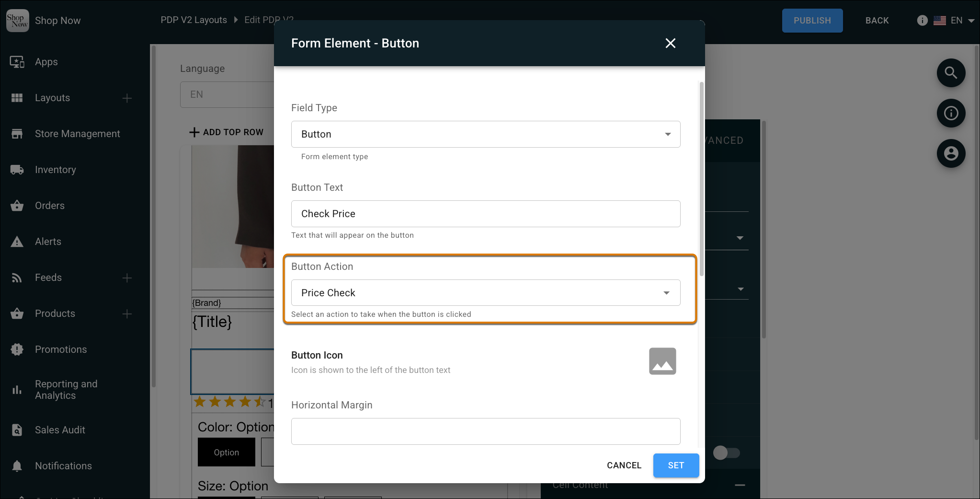Click the round search magnifier button
The width and height of the screenshot is (980, 499).
[951, 73]
